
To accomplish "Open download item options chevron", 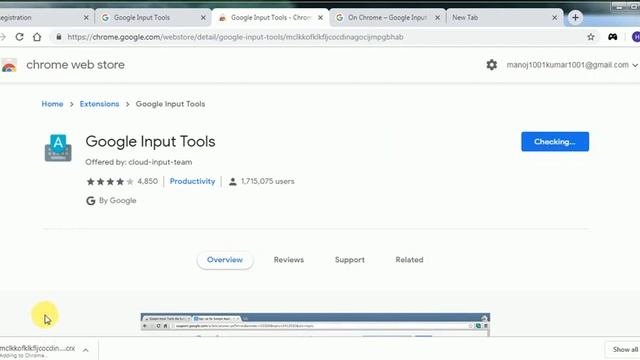I will 86,350.
